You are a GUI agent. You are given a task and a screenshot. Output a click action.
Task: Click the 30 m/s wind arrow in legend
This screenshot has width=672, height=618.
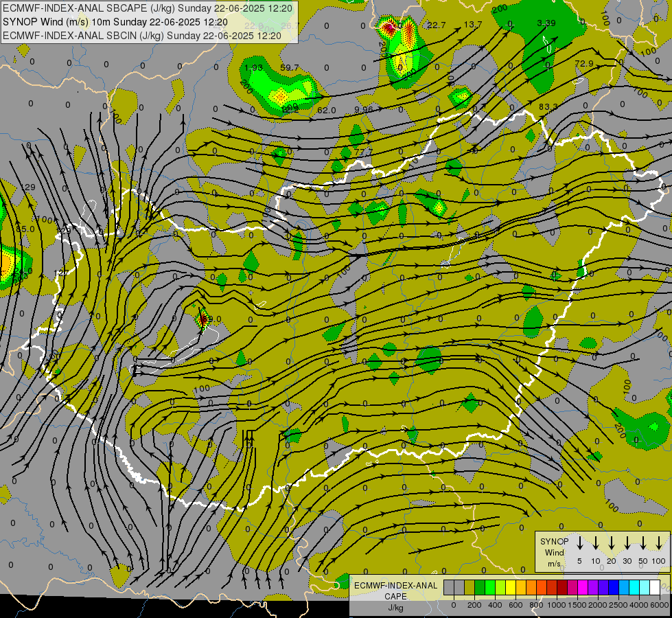(x=627, y=543)
